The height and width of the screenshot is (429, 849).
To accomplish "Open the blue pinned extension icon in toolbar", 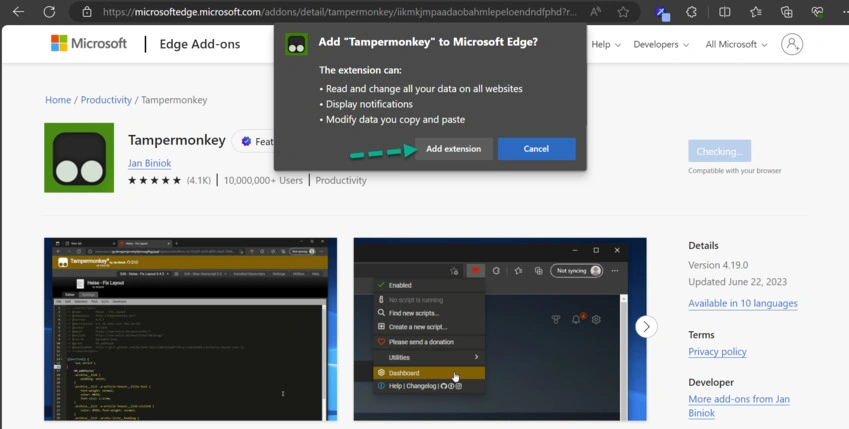I will 662,12.
